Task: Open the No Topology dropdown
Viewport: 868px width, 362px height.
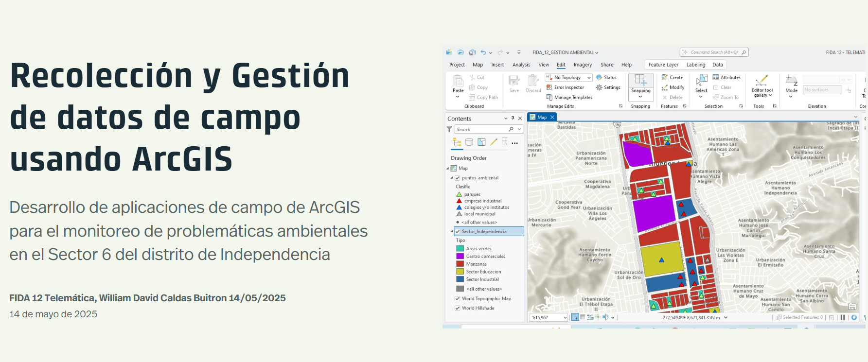Action: click(x=589, y=78)
